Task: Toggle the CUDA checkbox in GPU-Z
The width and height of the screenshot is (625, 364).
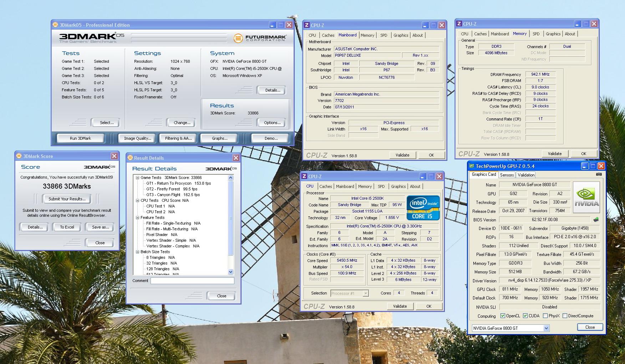Action: pos(525,316)
